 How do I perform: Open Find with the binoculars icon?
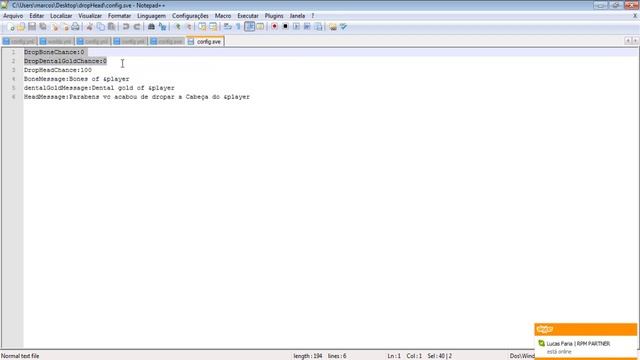pyautogui.click(x=151, y=27)
